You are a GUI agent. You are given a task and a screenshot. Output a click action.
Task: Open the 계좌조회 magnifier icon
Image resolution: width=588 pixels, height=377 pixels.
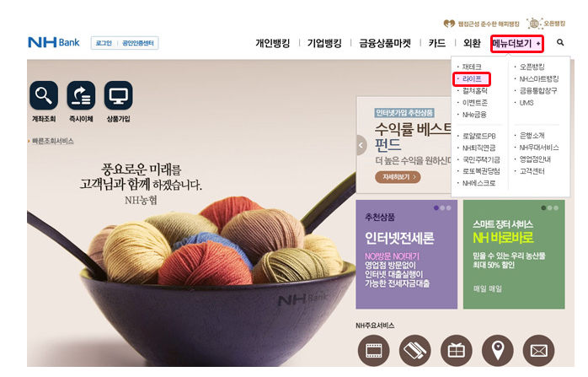coord(44,95)
